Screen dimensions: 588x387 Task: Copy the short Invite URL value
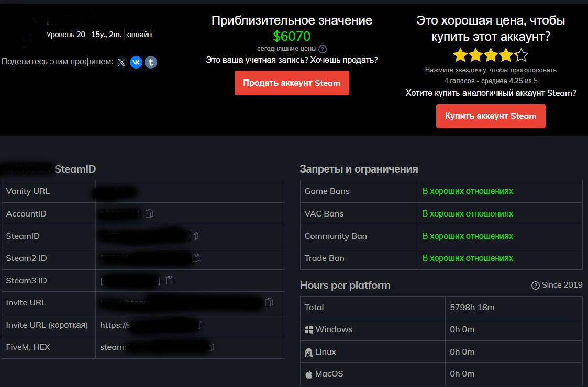tap(199, 325)
